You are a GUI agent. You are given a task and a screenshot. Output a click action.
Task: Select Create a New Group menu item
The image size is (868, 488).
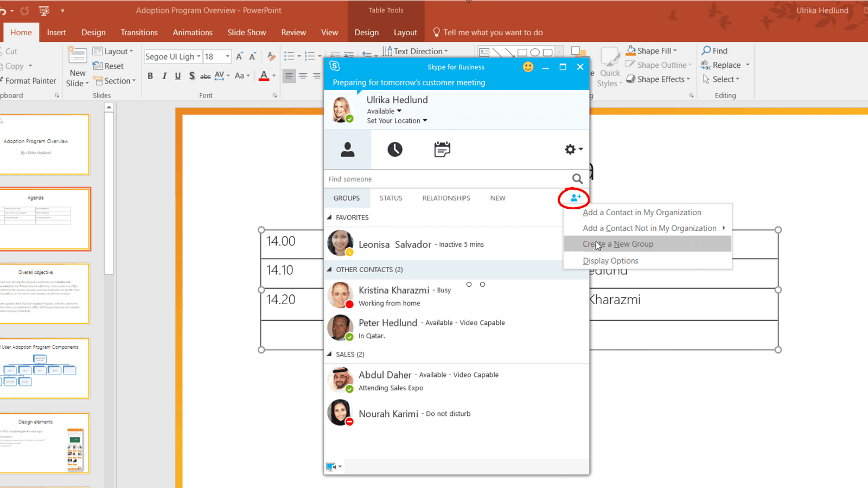click(x=618, y=244)
